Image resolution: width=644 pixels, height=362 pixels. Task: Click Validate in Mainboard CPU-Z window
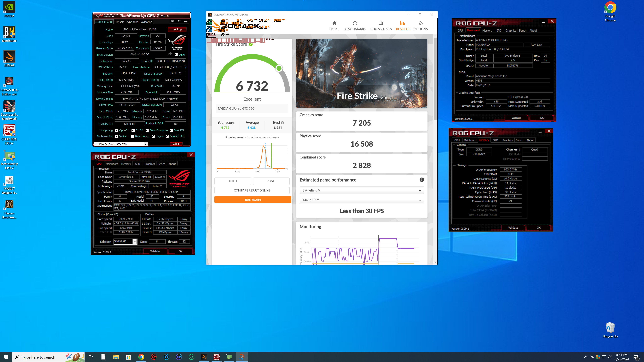pos(516,118)
